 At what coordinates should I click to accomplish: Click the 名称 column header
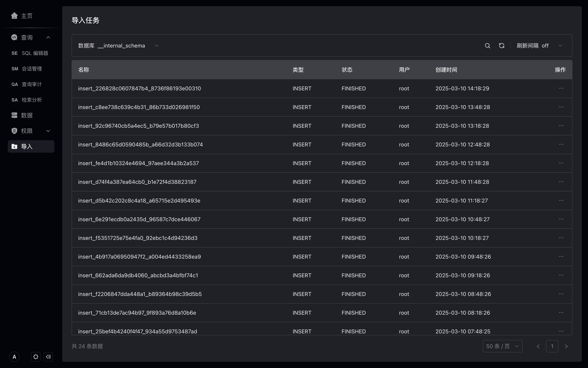coord(84,70)
